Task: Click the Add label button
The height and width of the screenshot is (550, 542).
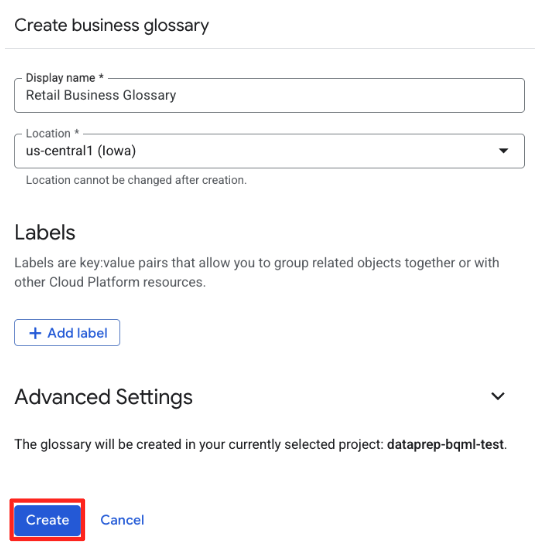Action: coord(67,333)
